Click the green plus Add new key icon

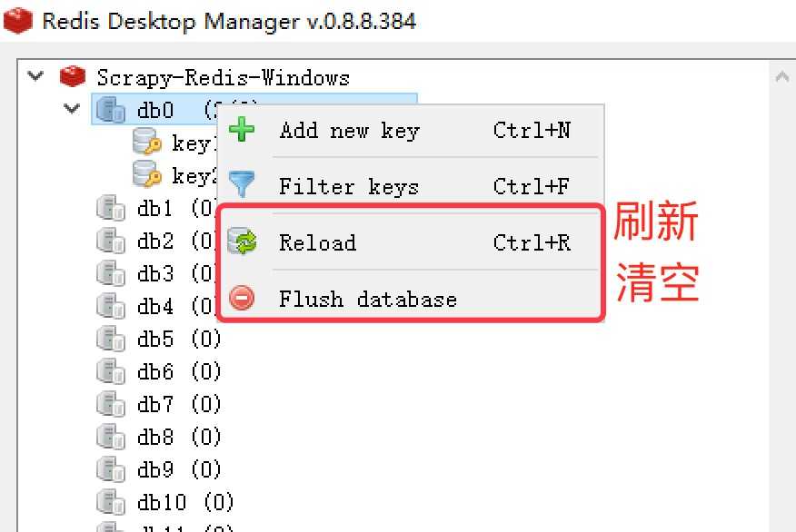[x=242, y=130]
